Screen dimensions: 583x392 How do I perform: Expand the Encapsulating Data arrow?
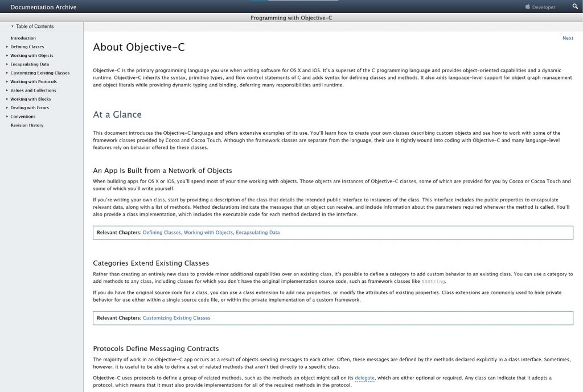[x=7, y=64]
